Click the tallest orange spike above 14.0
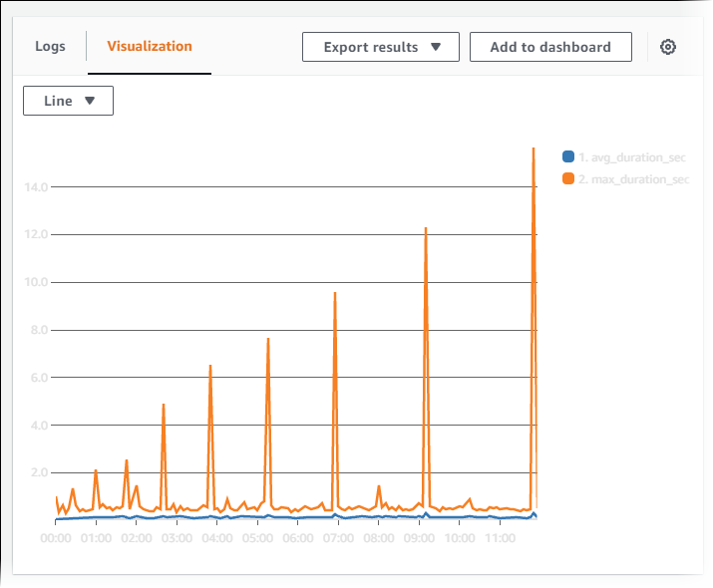713x588 pixels. (534, 149)
